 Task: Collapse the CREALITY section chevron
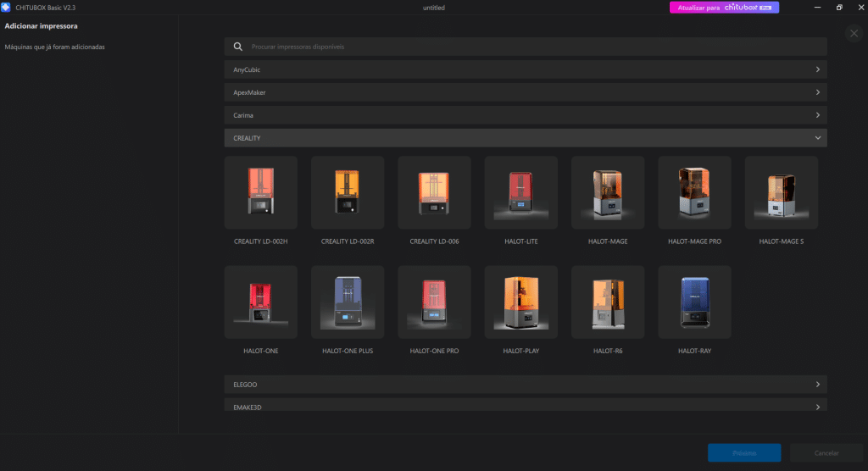coord(818,138)
